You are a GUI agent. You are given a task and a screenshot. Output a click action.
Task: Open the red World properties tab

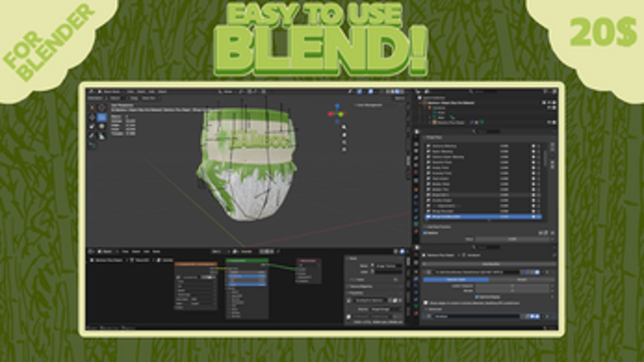[416, 173]
